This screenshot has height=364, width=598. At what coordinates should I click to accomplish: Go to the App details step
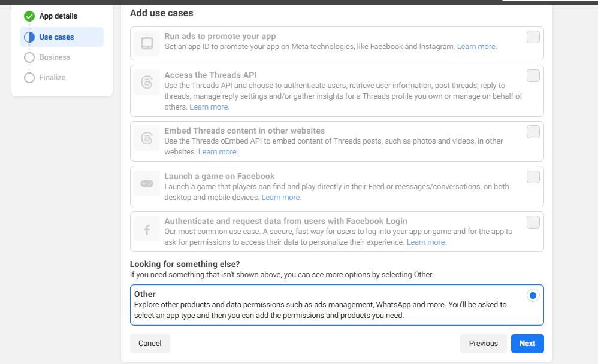[x=58, y=16]
